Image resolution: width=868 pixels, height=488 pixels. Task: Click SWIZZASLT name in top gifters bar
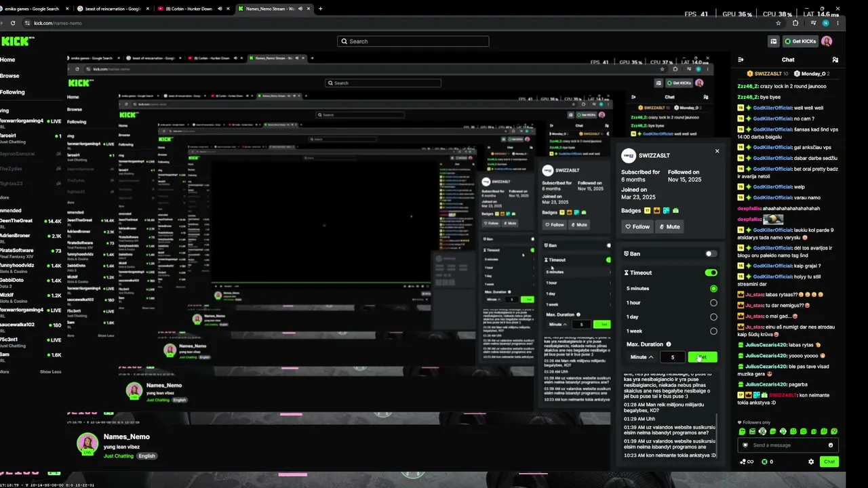click(x=768, y=73)
